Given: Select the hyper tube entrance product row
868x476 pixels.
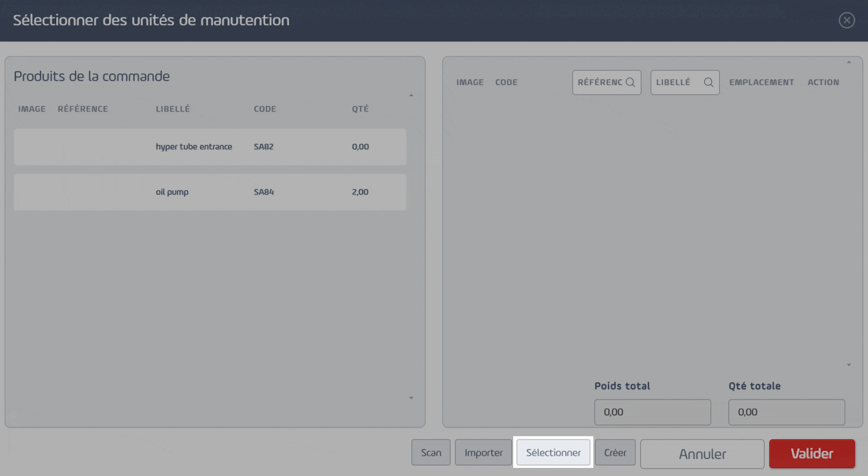Looking at the screenshot, I should (210, 146).
